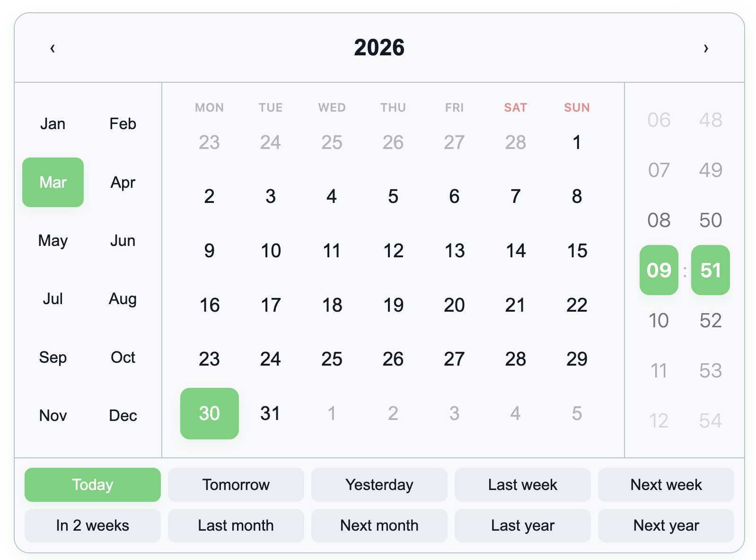Advance to next year arrow
The height and width of the screenshot is (560, 756).
pyautogui.click(x=705, y=48)
